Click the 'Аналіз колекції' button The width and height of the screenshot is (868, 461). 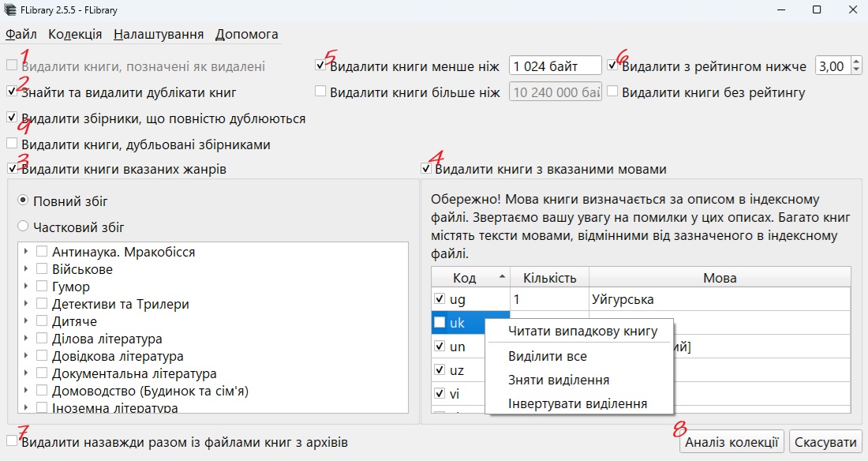tap(731, 441)
